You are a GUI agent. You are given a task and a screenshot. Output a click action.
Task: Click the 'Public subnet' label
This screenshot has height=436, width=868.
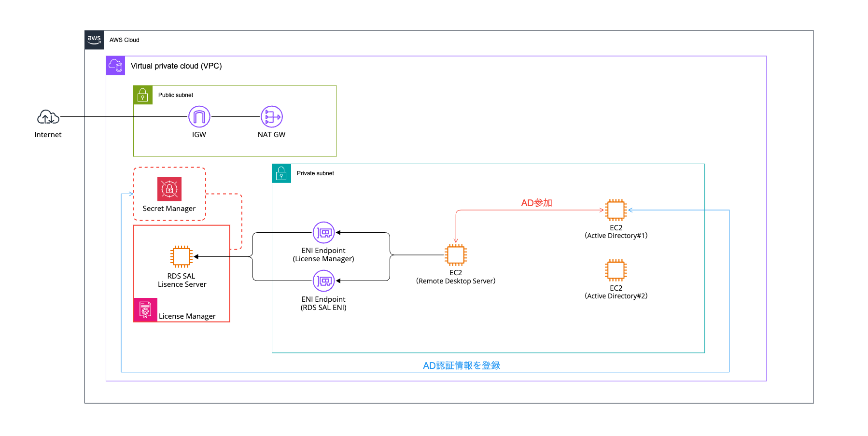(x=176, y=95)
